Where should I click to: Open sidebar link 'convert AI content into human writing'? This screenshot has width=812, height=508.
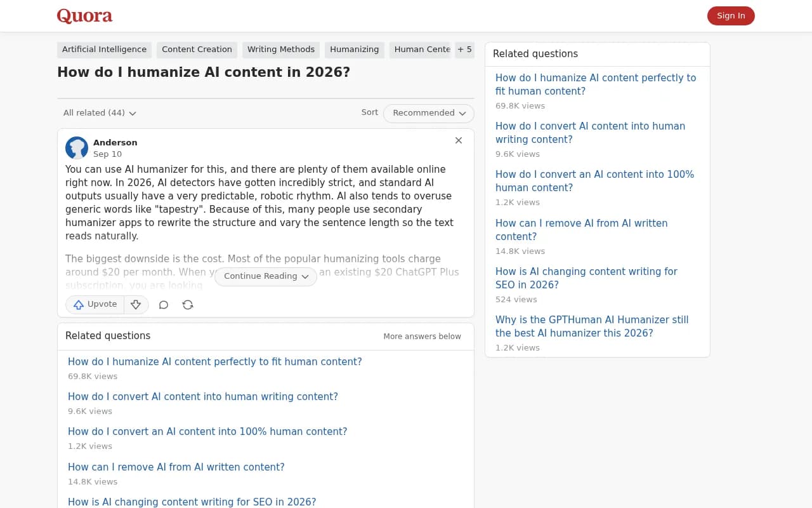tap(590, 133)
